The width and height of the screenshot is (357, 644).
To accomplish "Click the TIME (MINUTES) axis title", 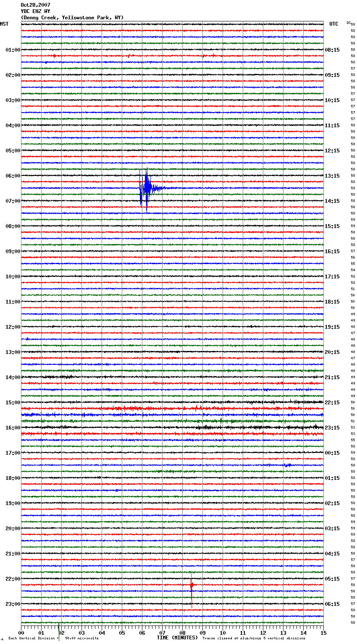I will [x=177, y=638].
